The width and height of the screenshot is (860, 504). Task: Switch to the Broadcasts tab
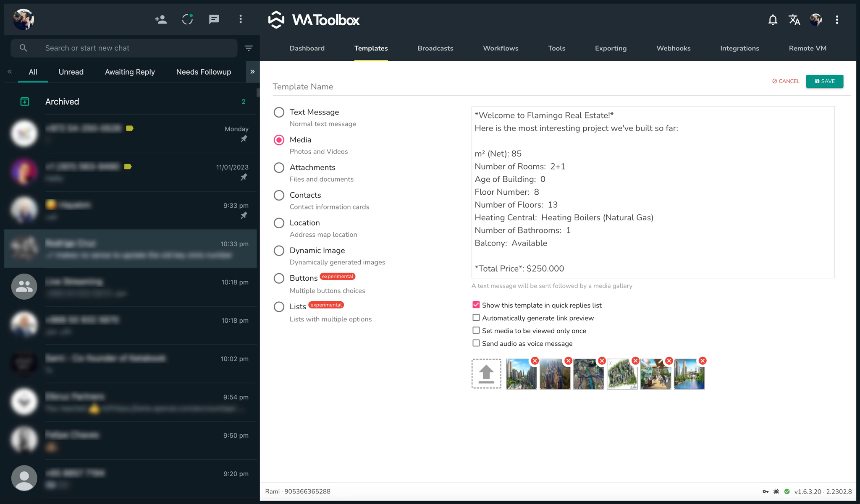435,48
